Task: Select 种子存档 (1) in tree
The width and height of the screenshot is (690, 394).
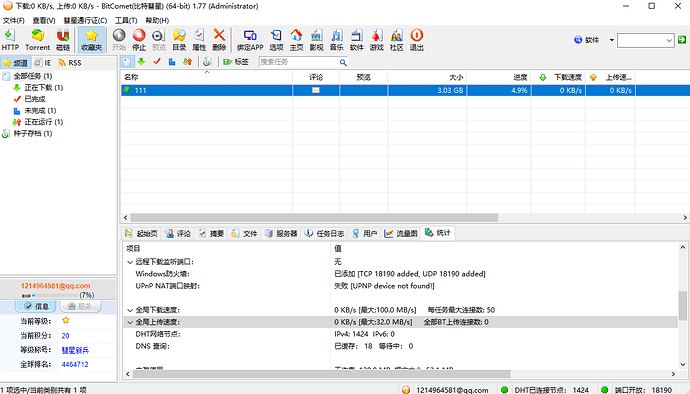Action: (x=33, y=133)
